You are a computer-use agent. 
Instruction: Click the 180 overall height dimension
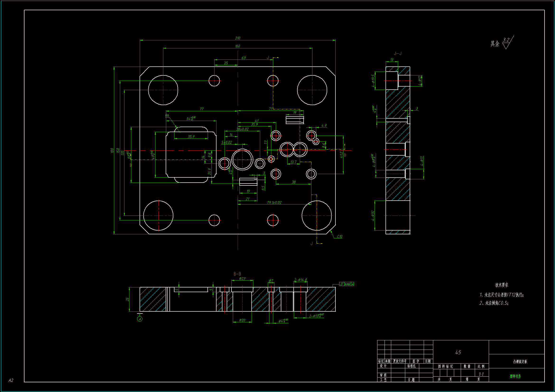tap(112, 150)
